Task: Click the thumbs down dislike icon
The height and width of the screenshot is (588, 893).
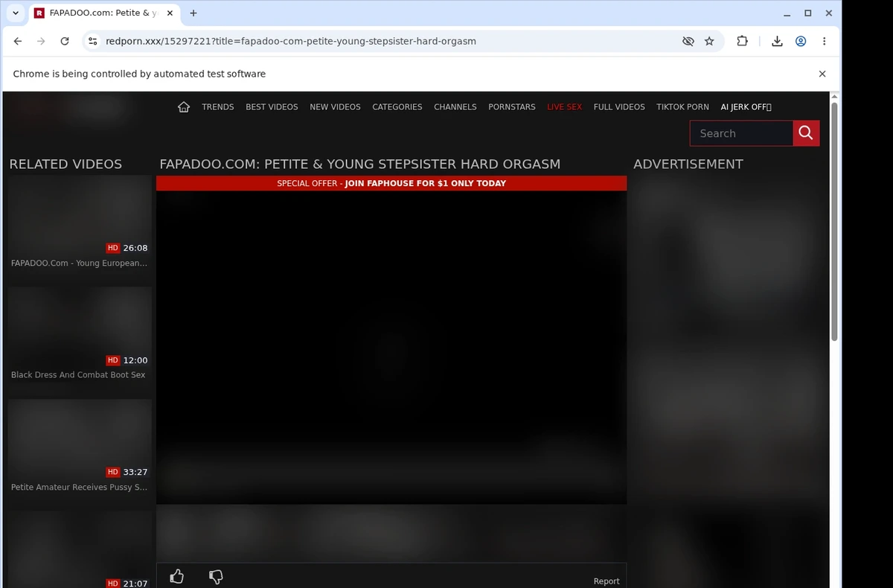Action: point(216,576)
